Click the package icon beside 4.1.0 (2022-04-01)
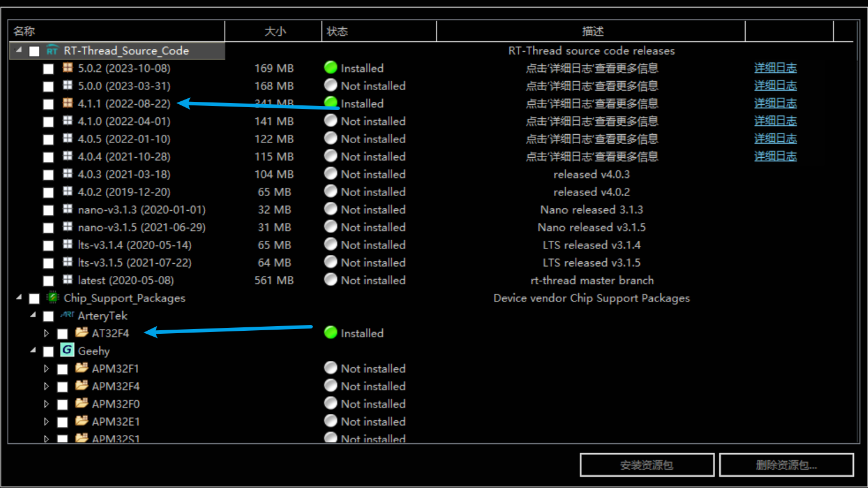868x488 pixels. pyautogui.click(x=68, y=121)
